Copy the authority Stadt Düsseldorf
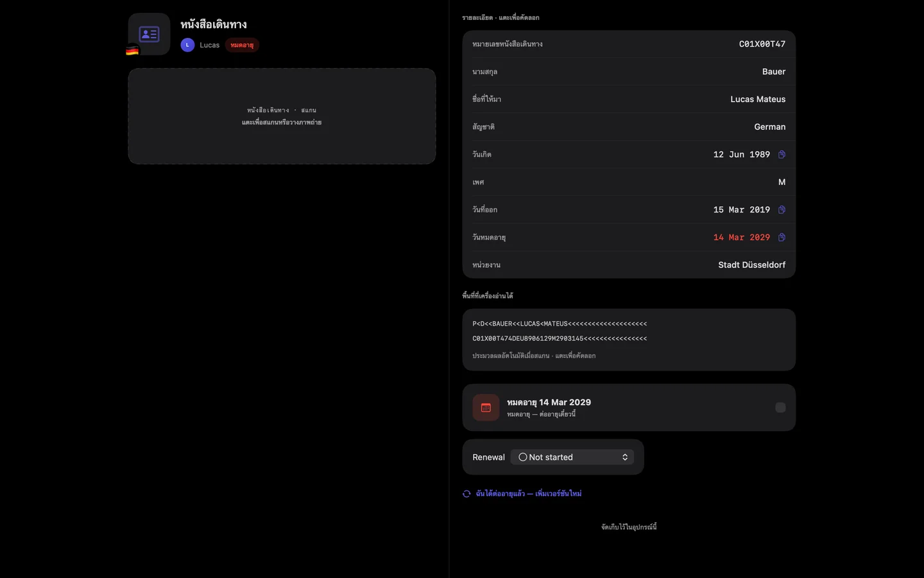 pos(629,265)
